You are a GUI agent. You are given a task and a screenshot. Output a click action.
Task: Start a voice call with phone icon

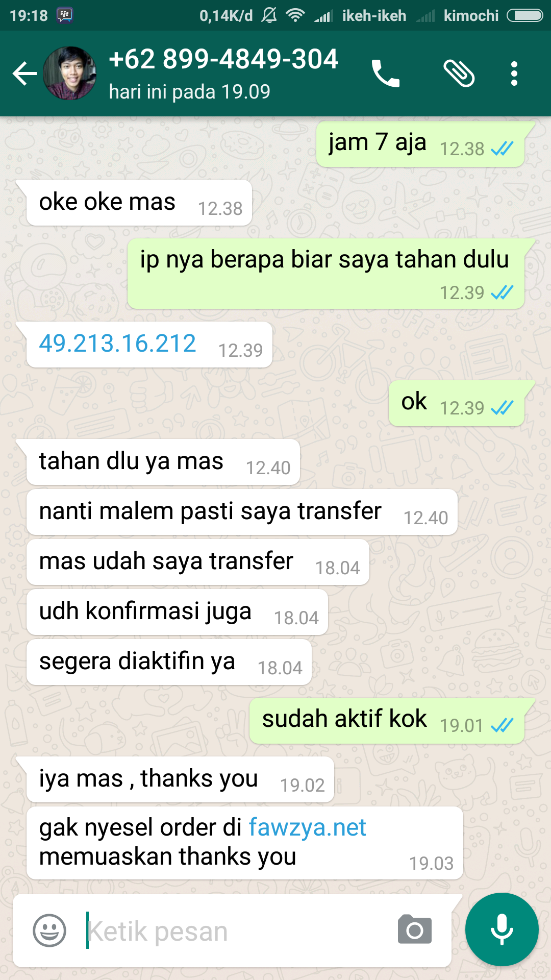tap(386, 73)
